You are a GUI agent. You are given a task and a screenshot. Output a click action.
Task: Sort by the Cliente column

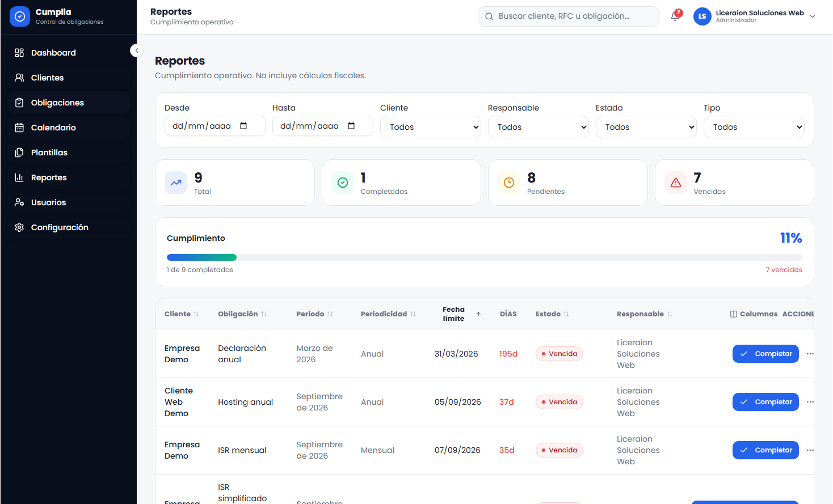182,314
